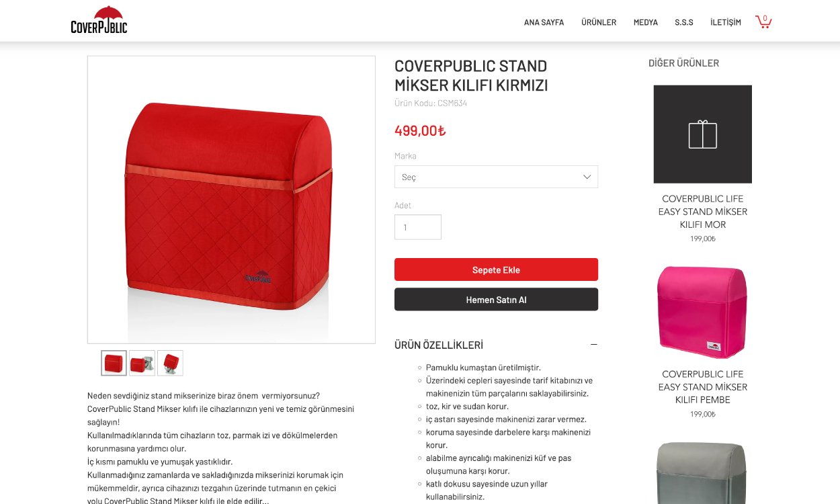Go to ANA SAYFA menu item
Viewport: 840px width, 504px height.
click(544, 22)
